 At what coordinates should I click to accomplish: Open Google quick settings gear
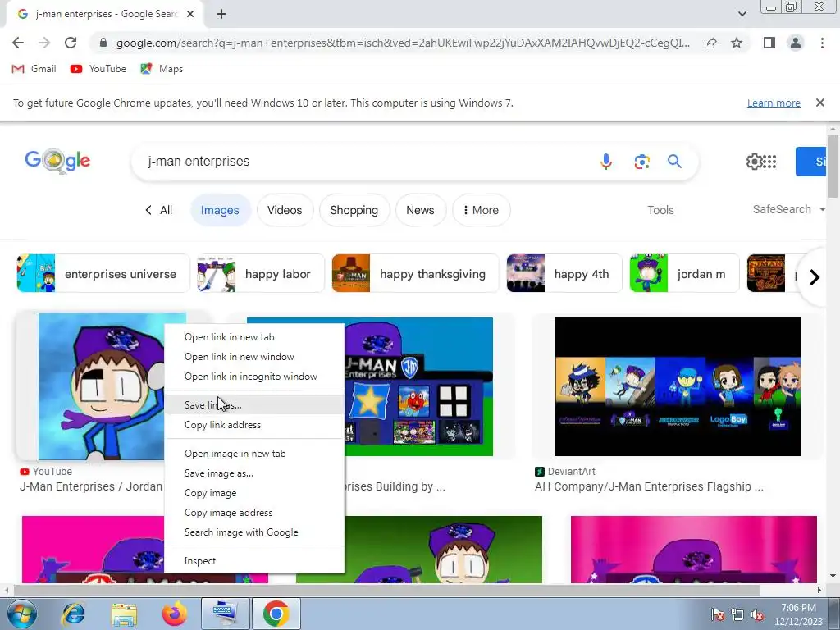coord(754,162)
